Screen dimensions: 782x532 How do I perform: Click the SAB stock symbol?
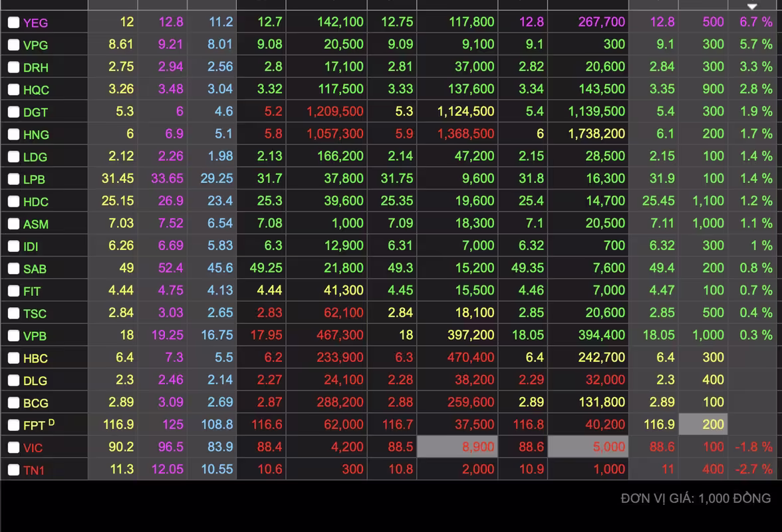tap(35, 269)
